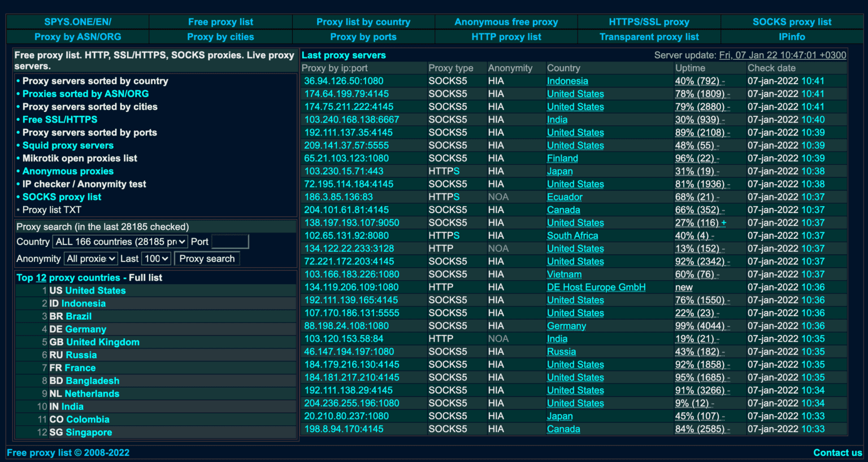Open the Transparent proxy list
Image resolution: width=868 pixels, height=462 pixels.
(x=649, y=37)
